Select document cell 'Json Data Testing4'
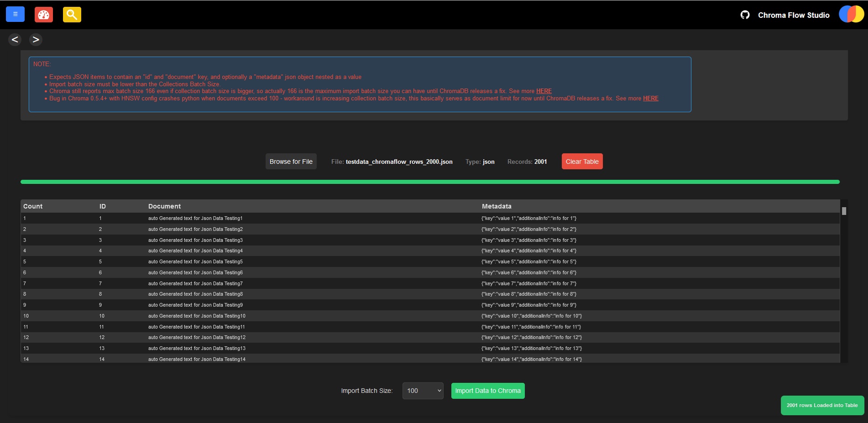This screenshot has width=868, height=423. pos(195,251)
